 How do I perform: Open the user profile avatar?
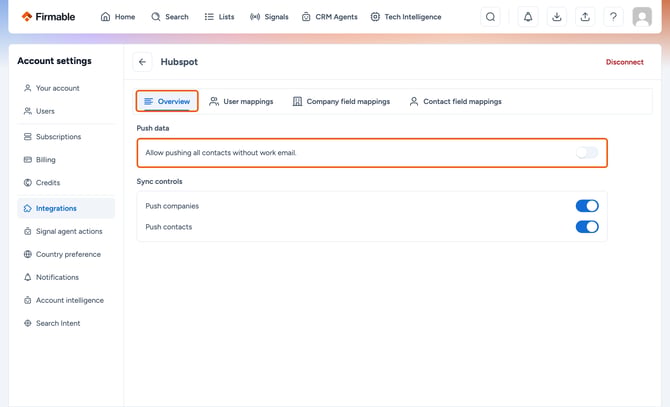tap(642, 17)
